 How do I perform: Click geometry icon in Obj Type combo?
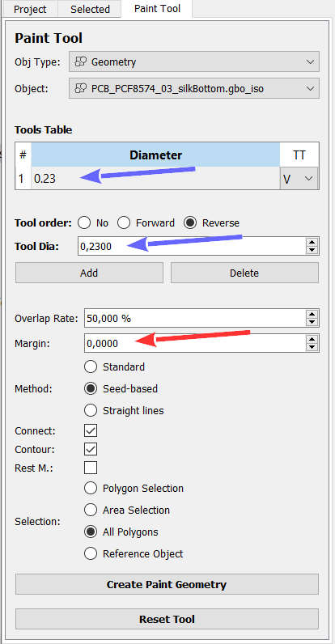pyautogui.click(x=80, y=62)
